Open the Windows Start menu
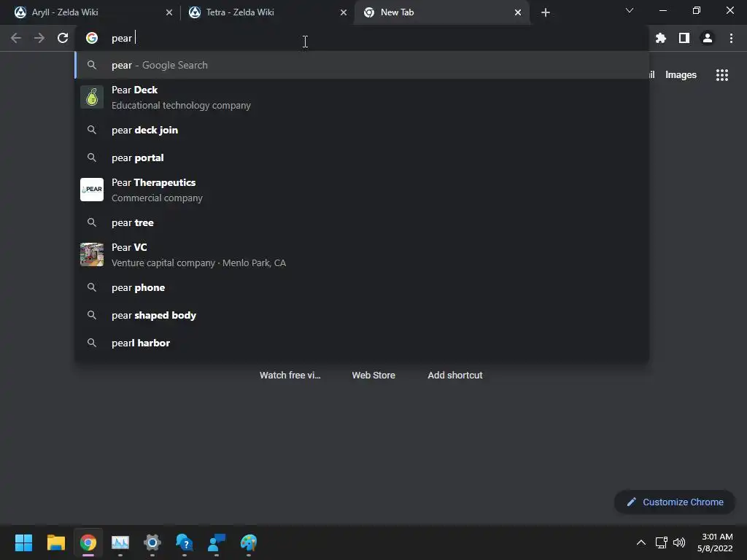This screenshot has width=747, height=560. pos(23,542)
